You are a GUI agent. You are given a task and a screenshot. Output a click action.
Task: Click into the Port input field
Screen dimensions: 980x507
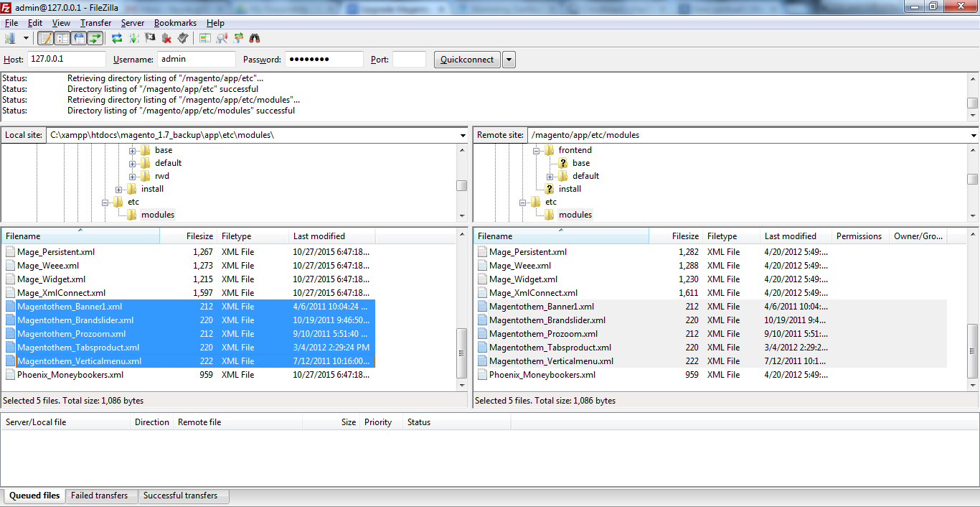(409, 60)
